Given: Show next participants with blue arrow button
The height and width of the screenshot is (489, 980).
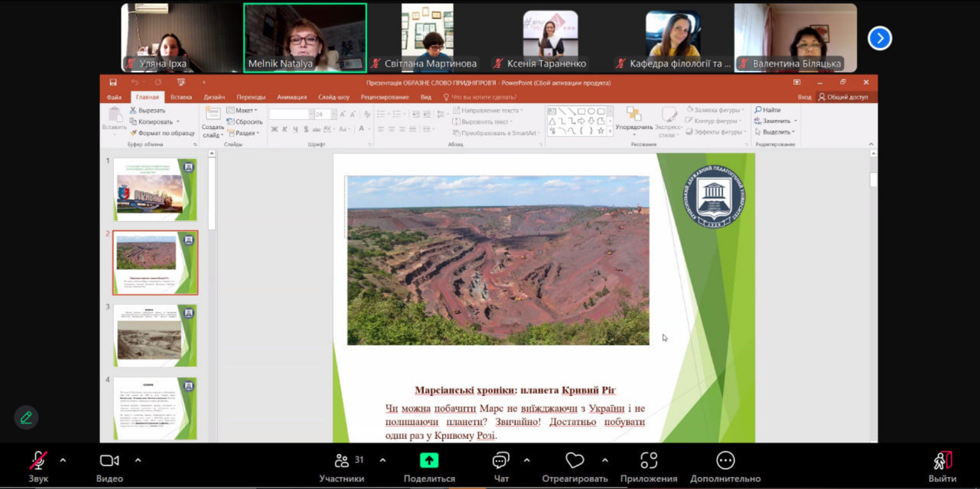Looking at the screenshot, I should (880, 38).
